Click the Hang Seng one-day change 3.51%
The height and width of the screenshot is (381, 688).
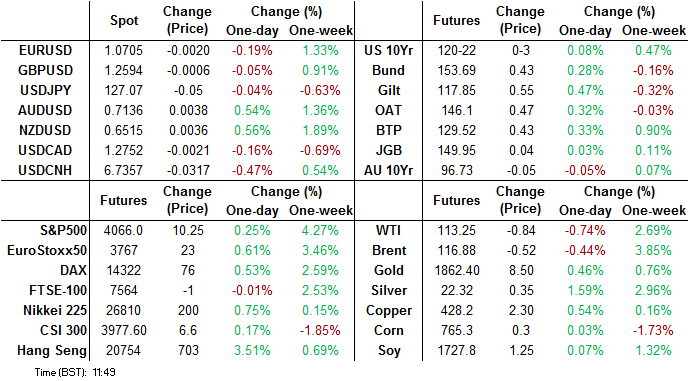point(252,351)
